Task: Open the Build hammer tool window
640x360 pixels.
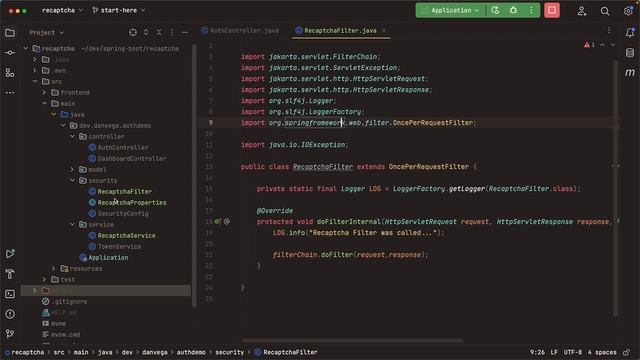Action: (10, 274)
